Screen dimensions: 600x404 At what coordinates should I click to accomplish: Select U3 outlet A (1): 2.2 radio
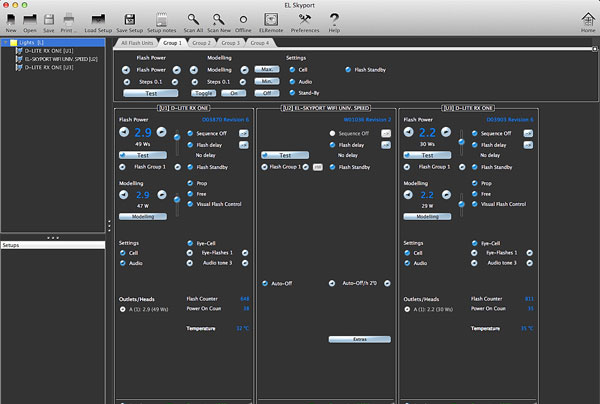click(x=407, y=309)
